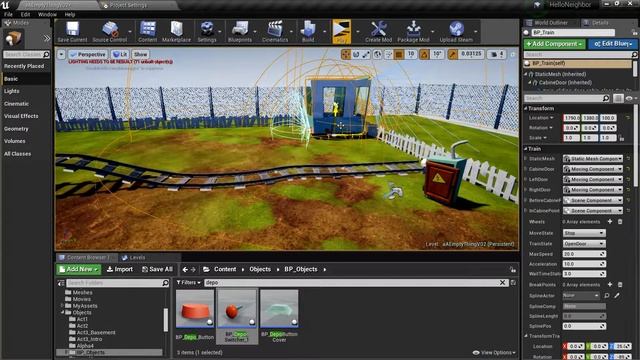Toggle rotation snapping in the viewport

(x=424, y=54)
